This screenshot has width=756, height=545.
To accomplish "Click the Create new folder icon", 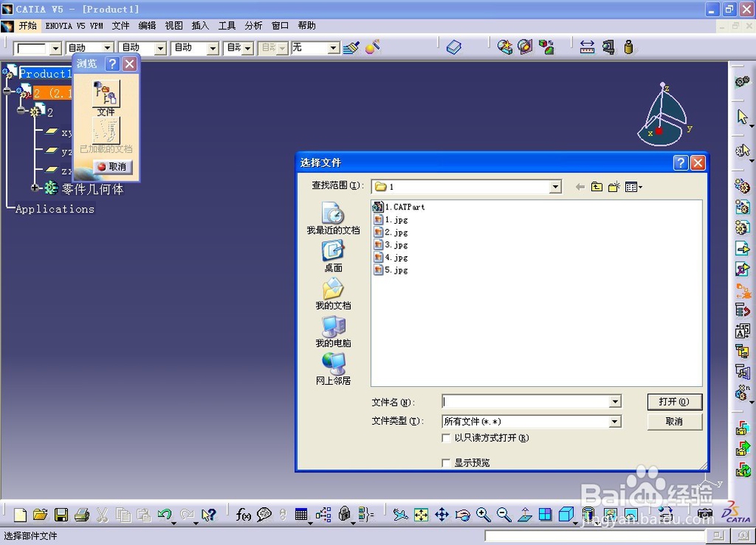I will (x=614, y=187).
